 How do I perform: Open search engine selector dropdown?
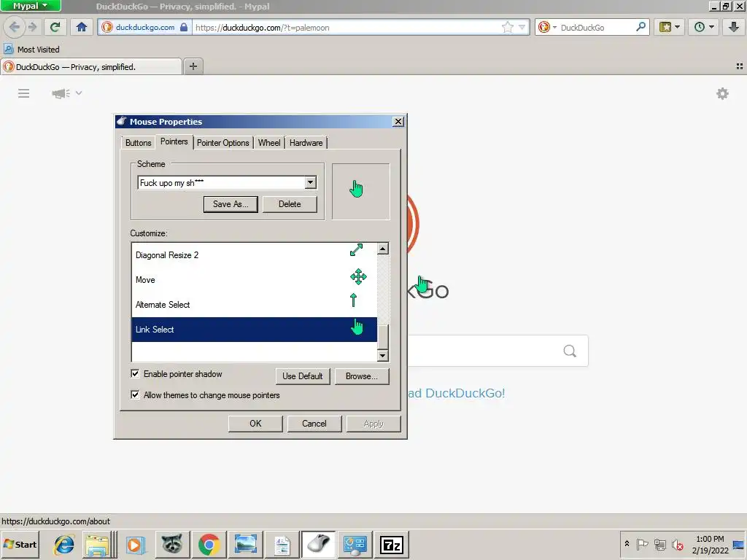[547, 27]
